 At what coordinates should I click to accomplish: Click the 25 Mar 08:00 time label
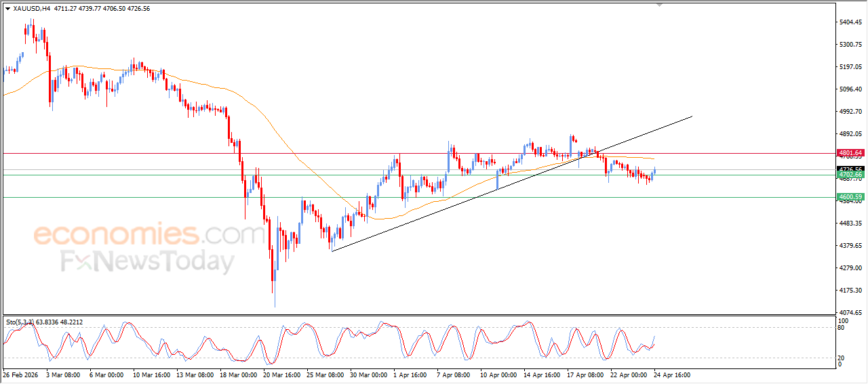tap(325, 374)
